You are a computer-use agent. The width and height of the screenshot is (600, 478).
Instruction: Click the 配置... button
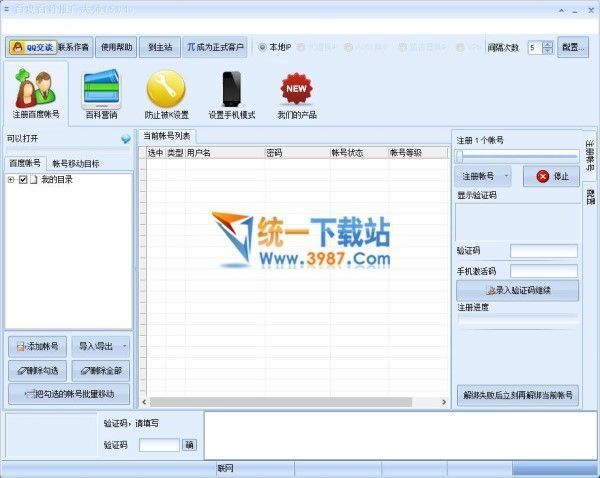tap(573, 47)
